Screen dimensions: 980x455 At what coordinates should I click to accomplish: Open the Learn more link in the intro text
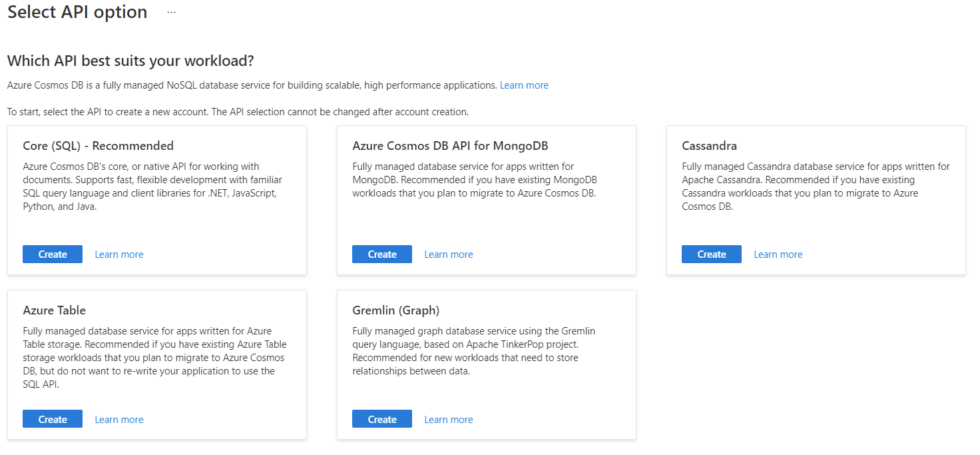pyautogui.click(x=524, y=85)
